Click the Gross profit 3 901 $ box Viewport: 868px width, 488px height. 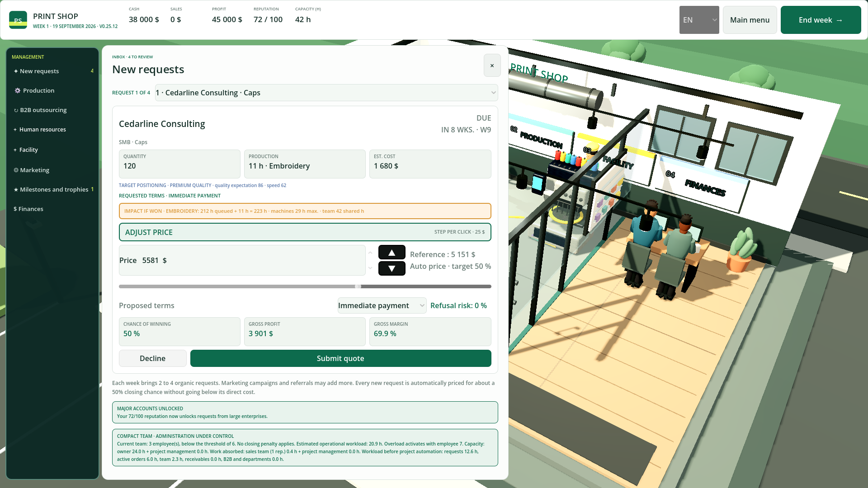305,332
